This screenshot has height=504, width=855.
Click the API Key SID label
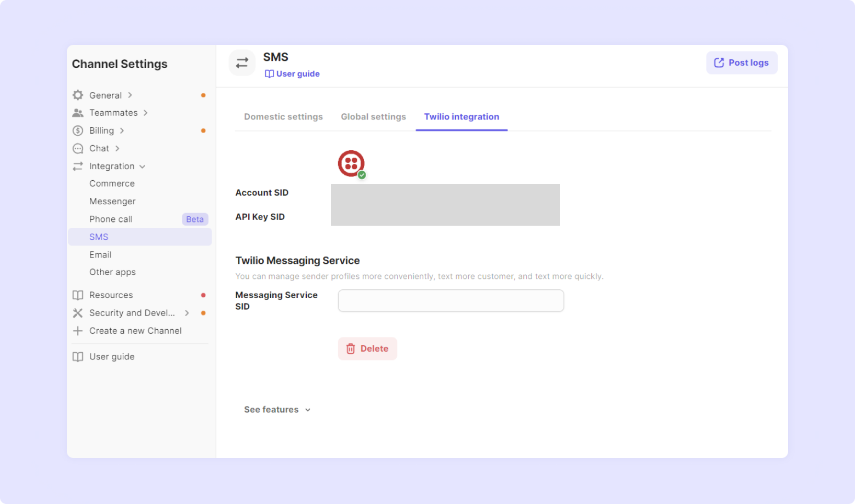click(260, 217)
